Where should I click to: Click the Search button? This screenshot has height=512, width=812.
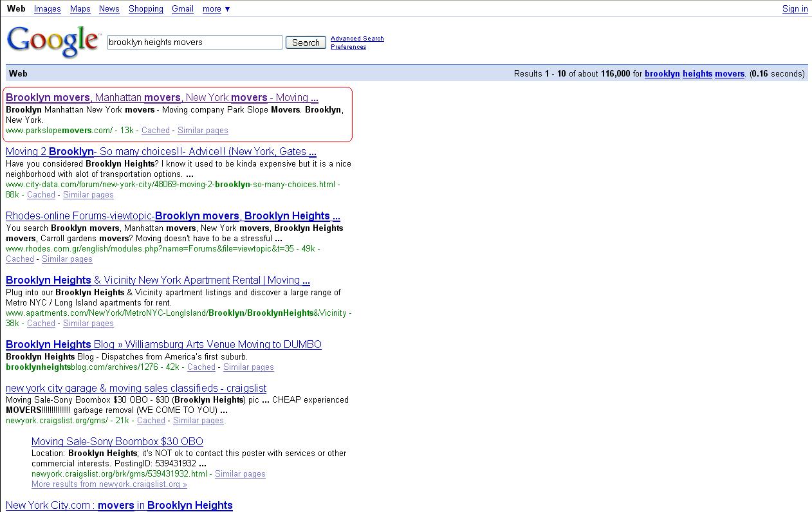[306, 42]
